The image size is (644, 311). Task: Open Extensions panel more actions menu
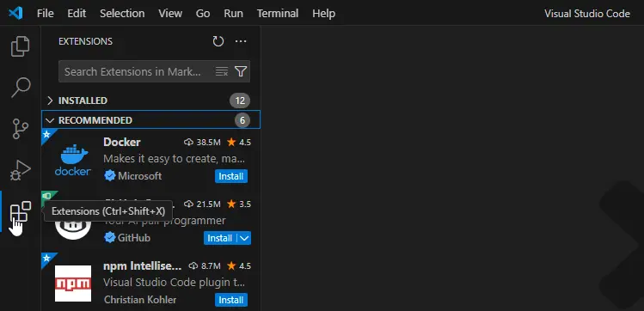pyautogui.click(x=241, y=41)
